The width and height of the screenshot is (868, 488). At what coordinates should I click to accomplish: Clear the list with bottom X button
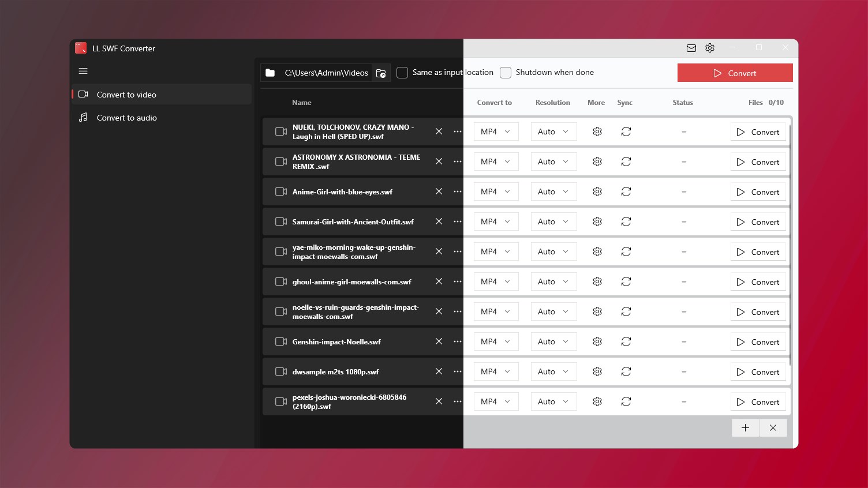tap(773, 428)
